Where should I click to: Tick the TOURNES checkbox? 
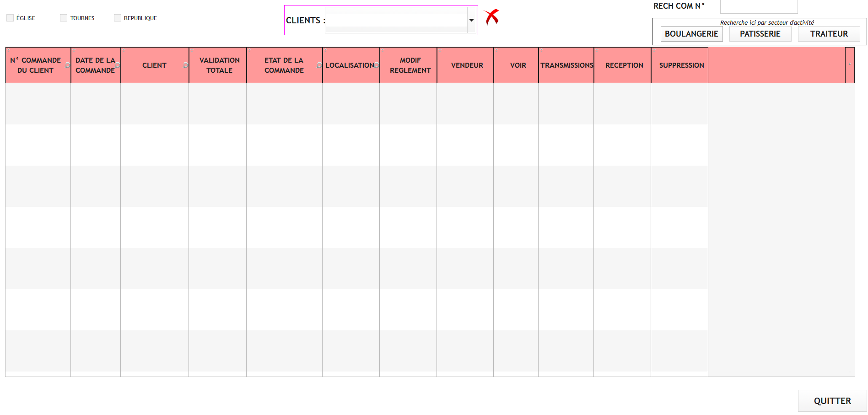pos(64,18)
